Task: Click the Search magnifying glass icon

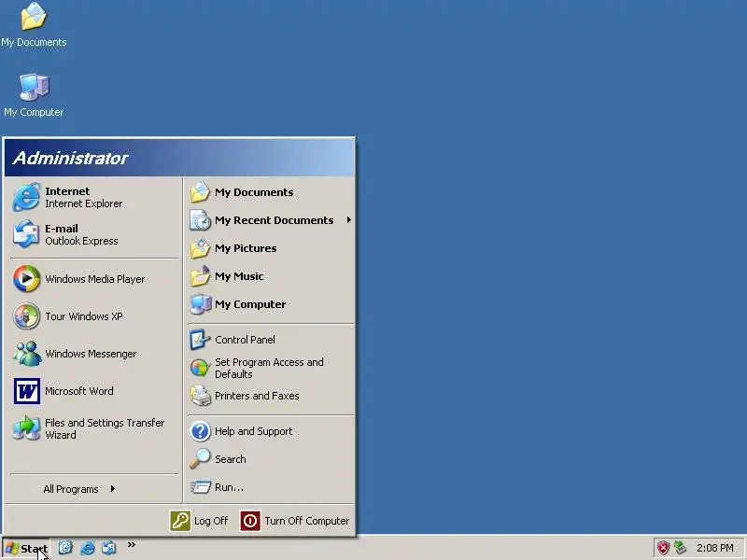Action: (200, 459)
